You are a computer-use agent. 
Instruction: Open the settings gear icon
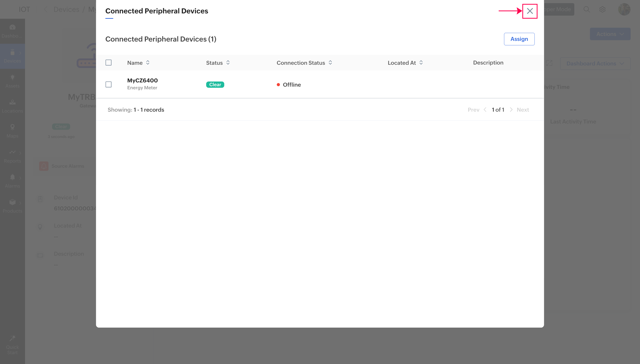click(602, 10)
